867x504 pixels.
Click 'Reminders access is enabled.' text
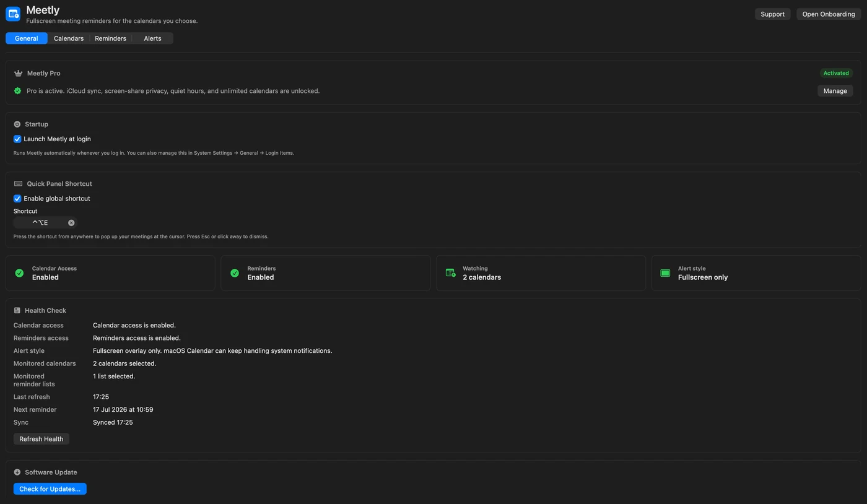pyautogui.click(x=137, y=338)
